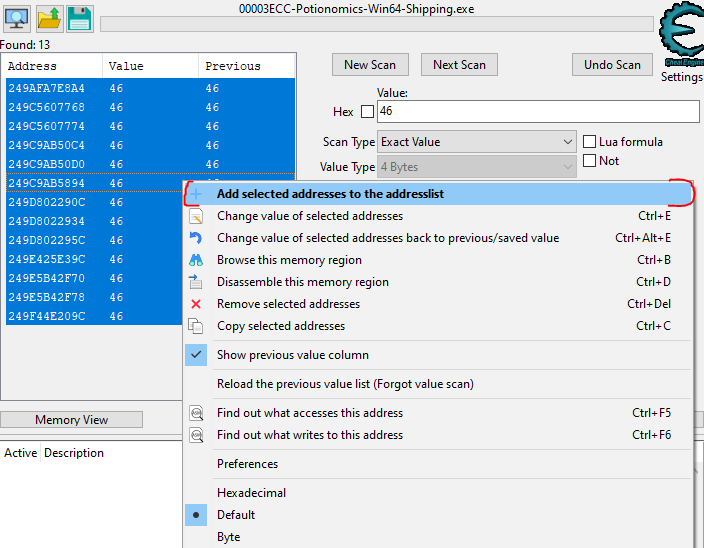
Task: Expand the Value Type 4 Bytes dropdown
Action: pyautogui.click(x=477, y=167)
